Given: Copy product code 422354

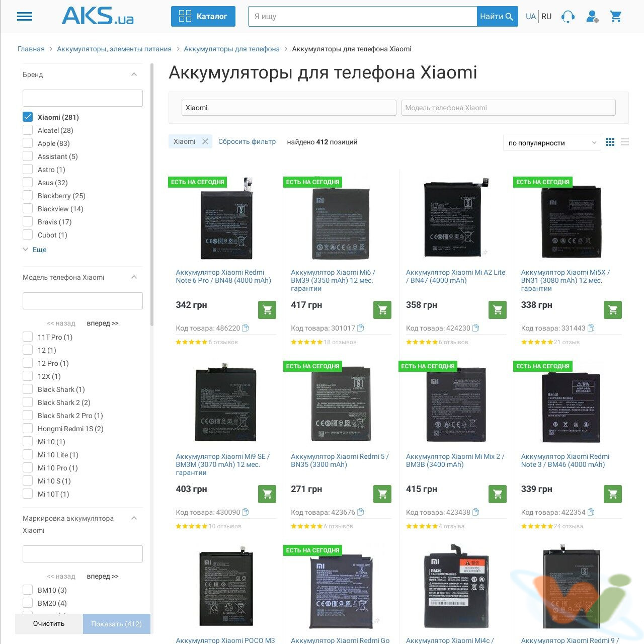Looking at the screenshot, I should coord(591,512).
